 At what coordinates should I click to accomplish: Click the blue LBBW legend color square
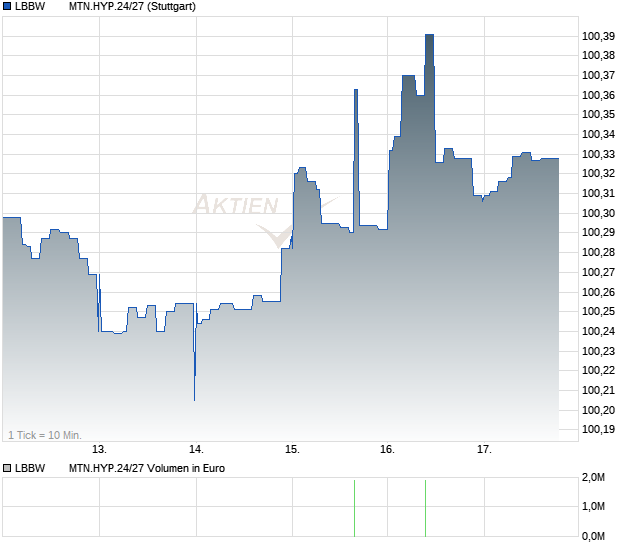7,7
